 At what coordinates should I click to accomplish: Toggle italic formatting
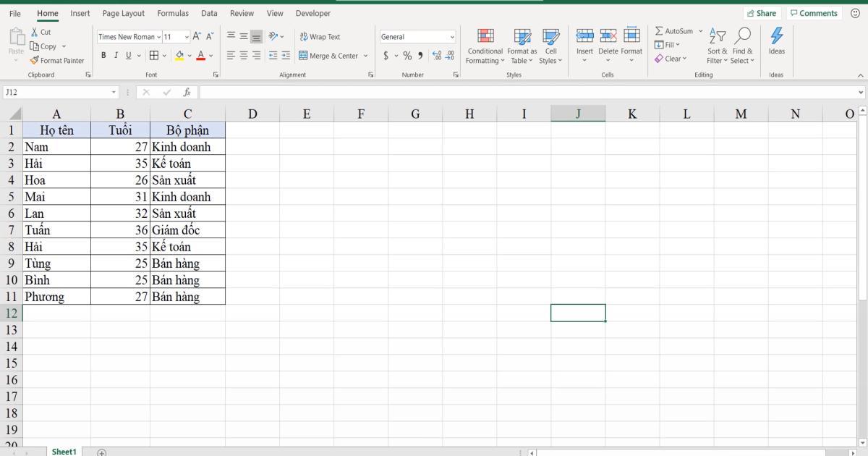click(x=116, y=54)
